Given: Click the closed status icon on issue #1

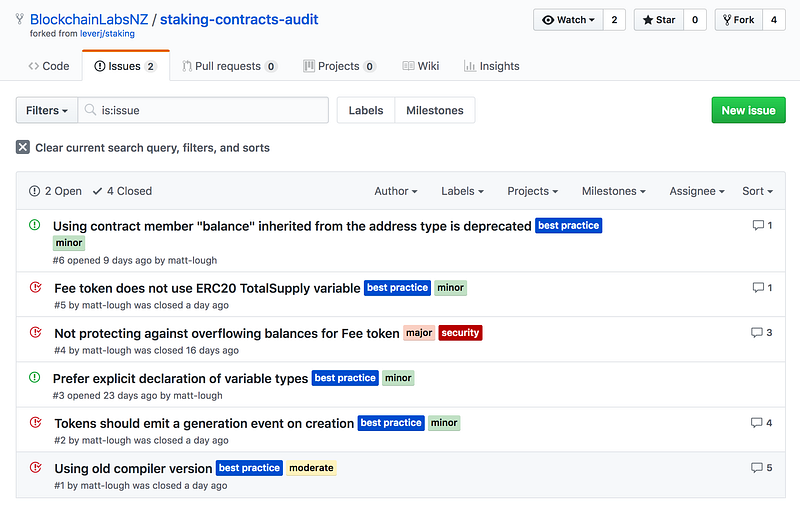Looking at the screenshot, I should click(x=36, y=467).
